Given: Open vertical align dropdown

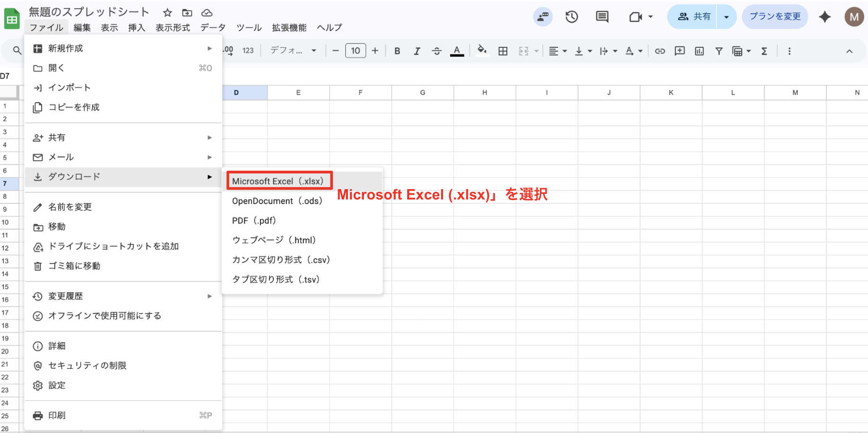Looking at the screenshot, I should tap(583, 51).
